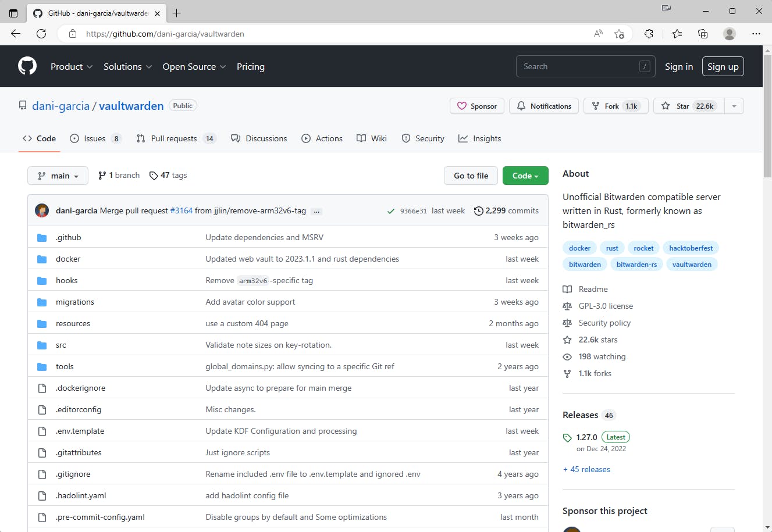This screenshot has width=772, height=532.
Task: Open Pricing page in header
Action: coord(251,66)
